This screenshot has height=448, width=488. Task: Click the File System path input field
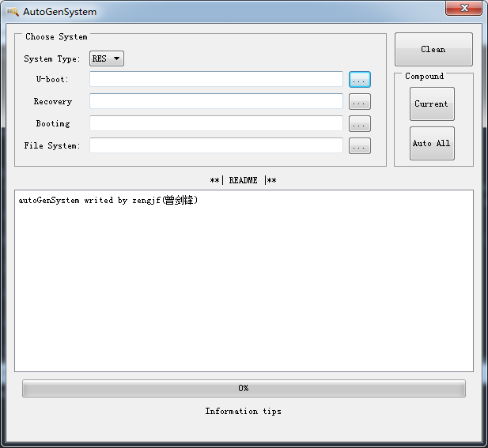[x=216, y=145]
